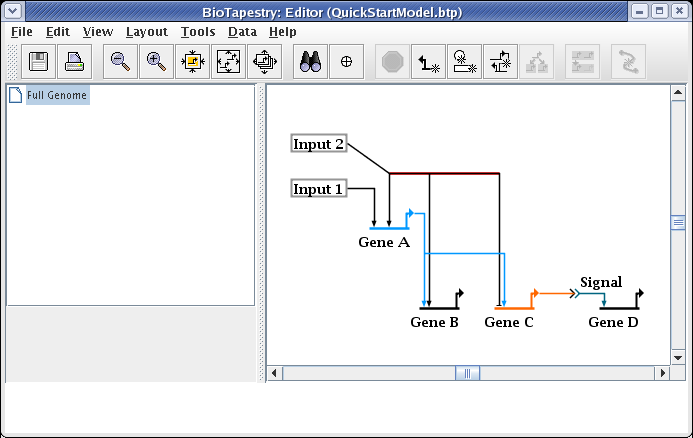
Task: Open the Tools menu
Action: (198, 31)
